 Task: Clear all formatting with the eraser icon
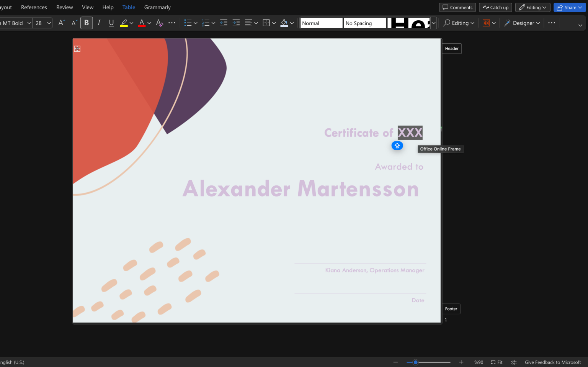coord(160,23)
